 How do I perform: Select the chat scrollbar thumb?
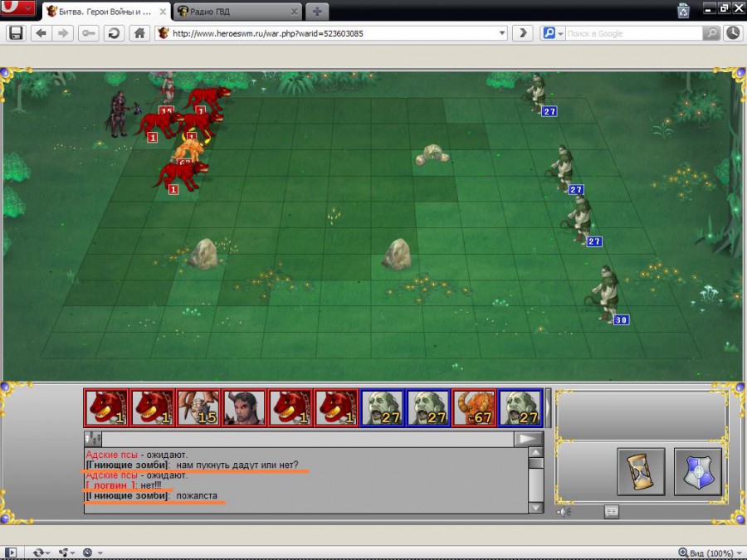(x=536, y=463)
